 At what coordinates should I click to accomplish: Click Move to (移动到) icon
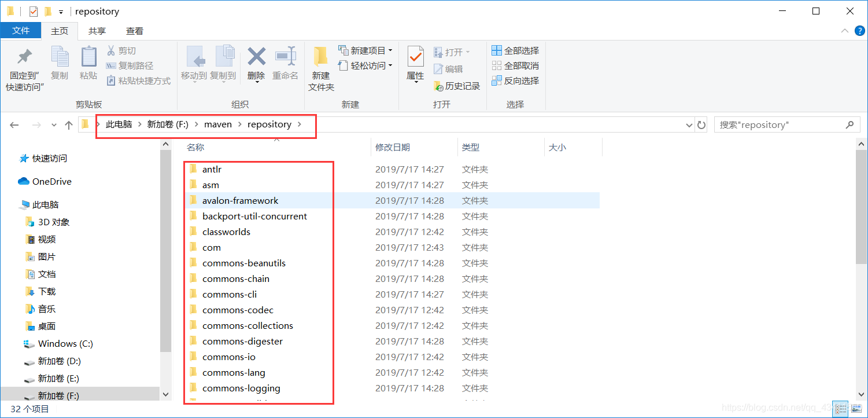[194, 57]
